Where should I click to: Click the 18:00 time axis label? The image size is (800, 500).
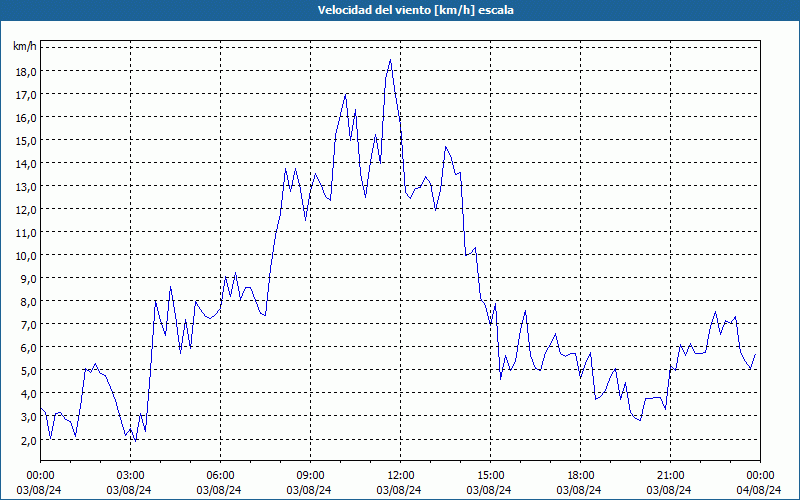pyautogui.click(x=581, y=476)
